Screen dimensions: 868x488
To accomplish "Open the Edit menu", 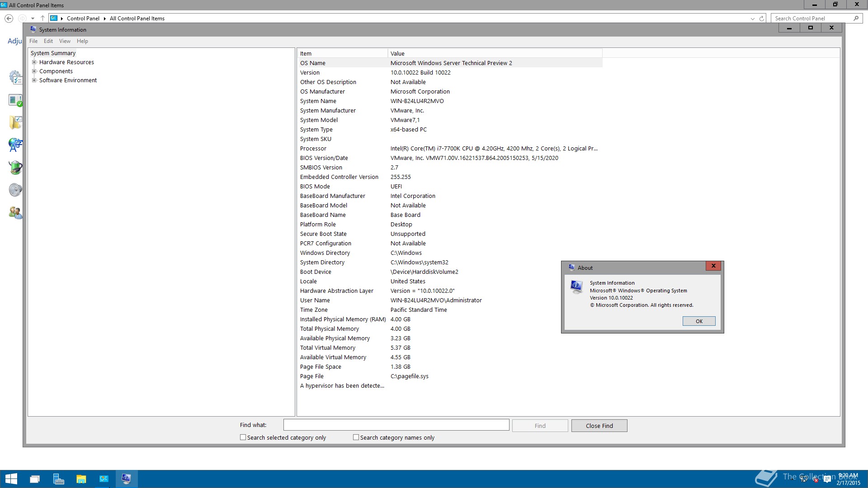I will [x=48, y=41].
